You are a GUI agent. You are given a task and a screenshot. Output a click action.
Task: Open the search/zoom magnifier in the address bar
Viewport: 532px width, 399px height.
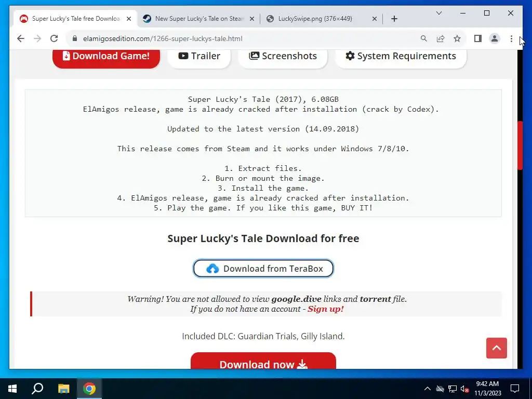pos(424,38)
